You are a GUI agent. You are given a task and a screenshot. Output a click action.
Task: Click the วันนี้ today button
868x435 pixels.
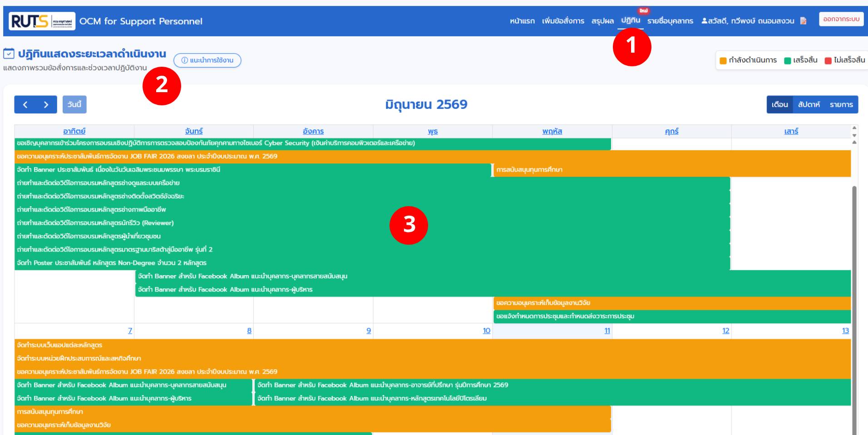[x=74, y=104]
